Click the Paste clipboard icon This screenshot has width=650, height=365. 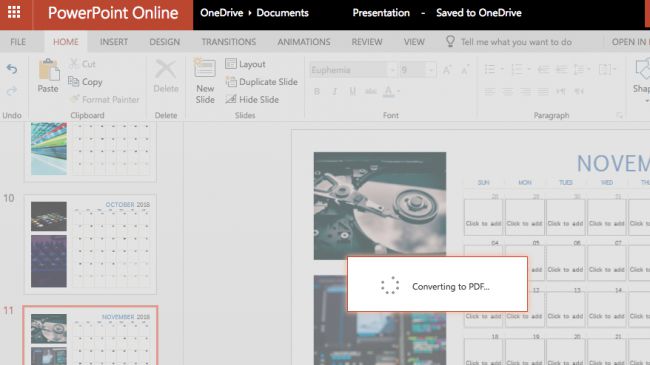[49, 70]
